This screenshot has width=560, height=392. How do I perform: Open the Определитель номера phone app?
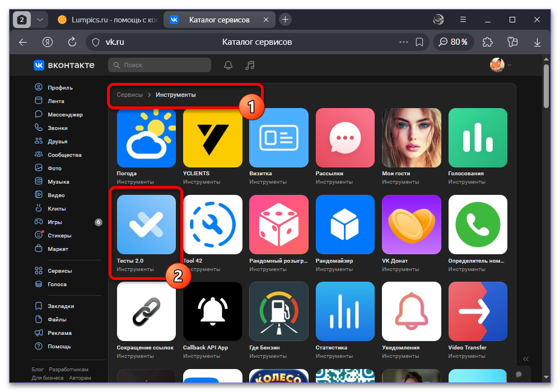[x=478, y=225]
